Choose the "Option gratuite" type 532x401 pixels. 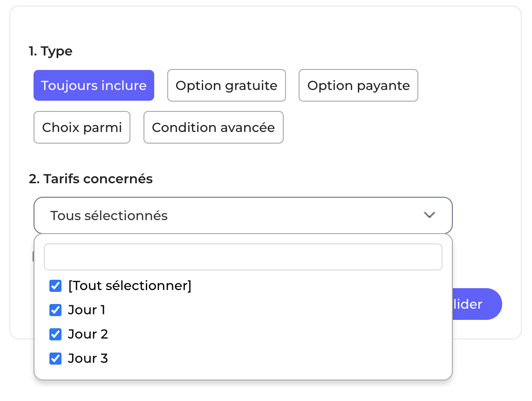226,85
